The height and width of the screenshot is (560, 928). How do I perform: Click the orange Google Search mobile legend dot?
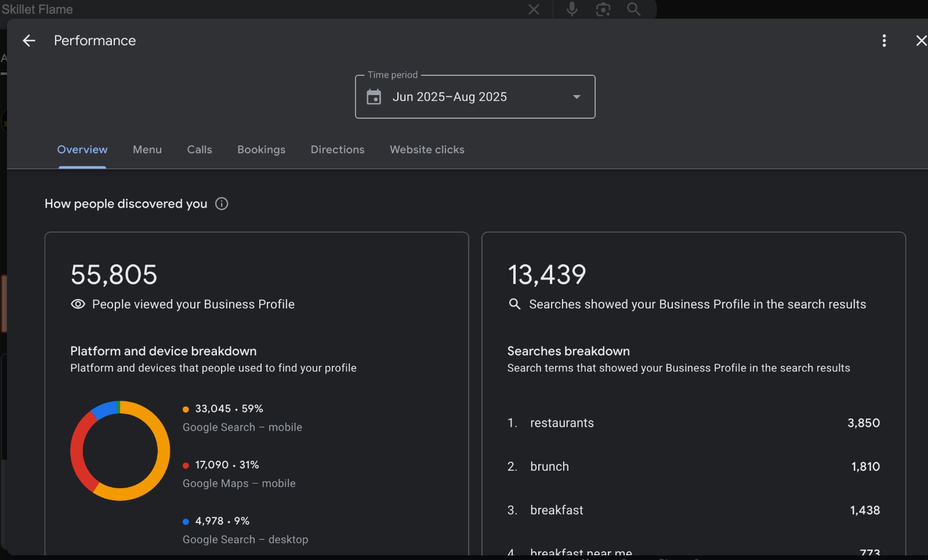[x=186, y=409]
